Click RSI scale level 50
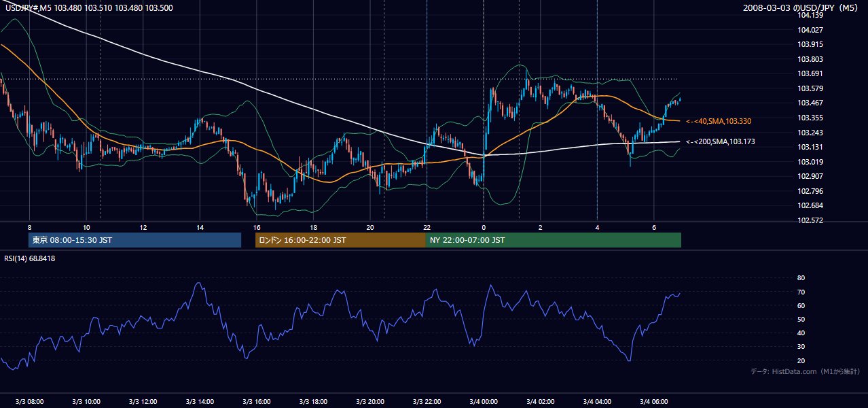Image resolution: width=868 pixels, height=408 pixels. [x=801, y=319]
